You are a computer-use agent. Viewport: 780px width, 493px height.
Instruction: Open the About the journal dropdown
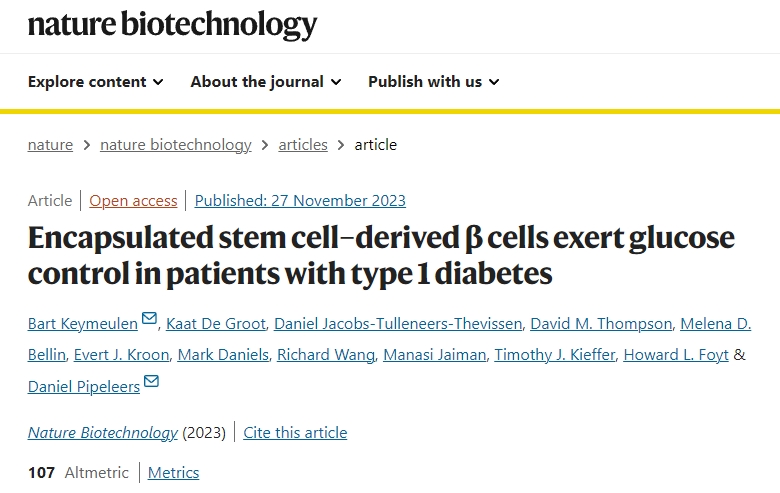click(266, 81)
